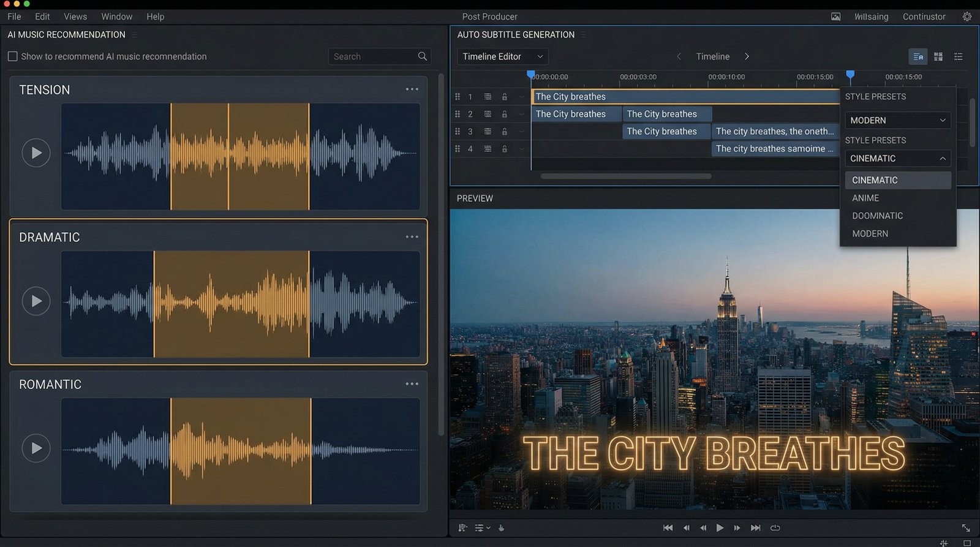Viewport: 980px width, 547px height.
Task: Open the MODERN style preset dropdown
Action: [x=898, y=121]
